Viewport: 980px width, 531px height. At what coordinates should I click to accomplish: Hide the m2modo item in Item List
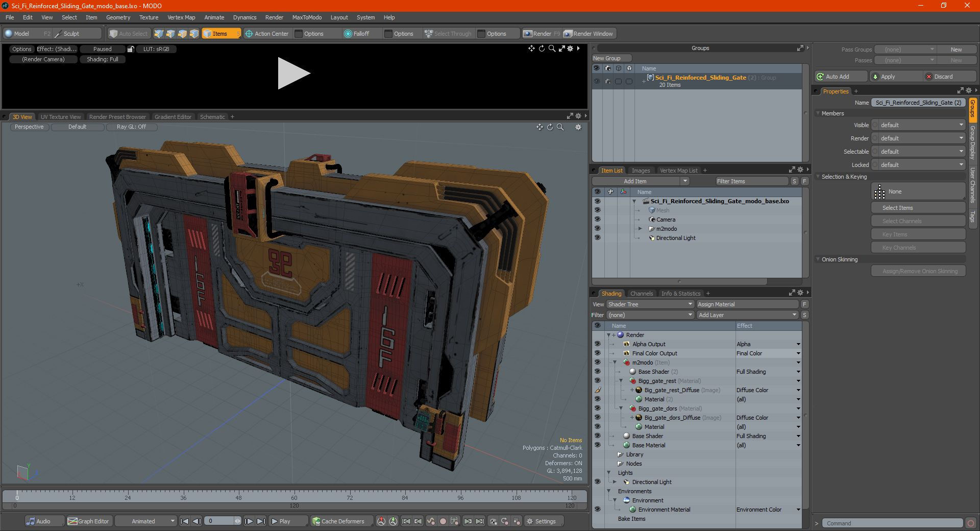[x=597, y=229]
